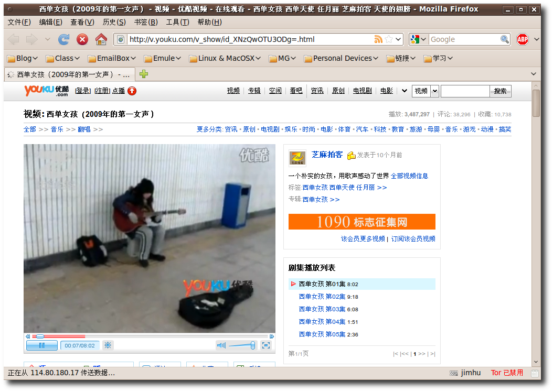Open video brightness settings sun icon
553x392 pixels.
pyautogui.click(x=108, y=345)
